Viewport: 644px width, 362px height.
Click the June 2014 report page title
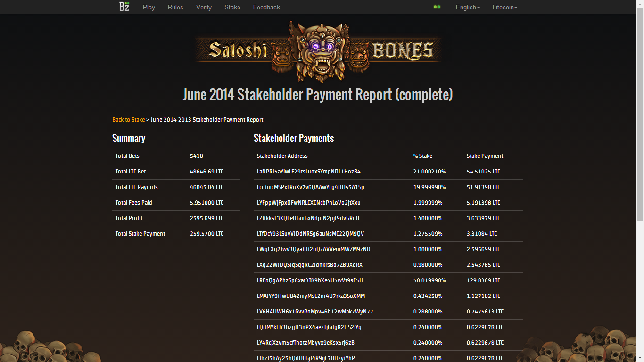pos(318,95)
